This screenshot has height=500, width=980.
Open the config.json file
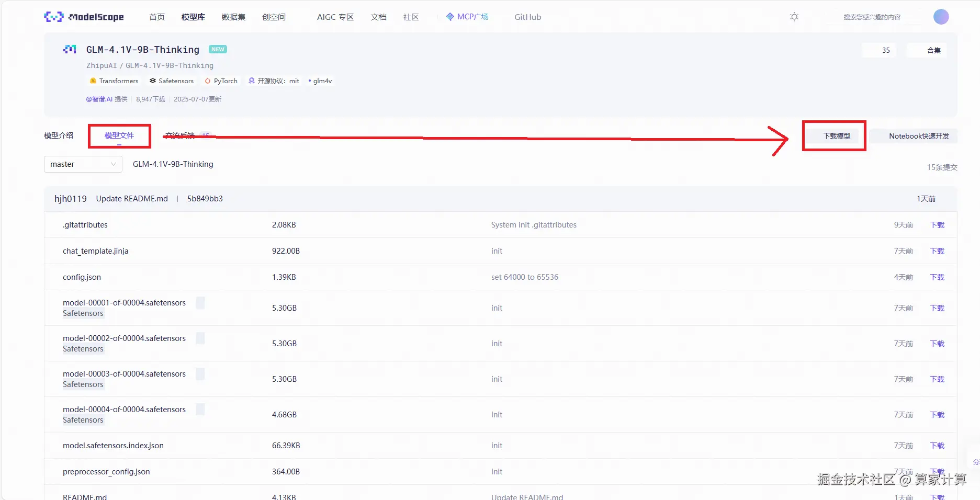click(82, 277)
